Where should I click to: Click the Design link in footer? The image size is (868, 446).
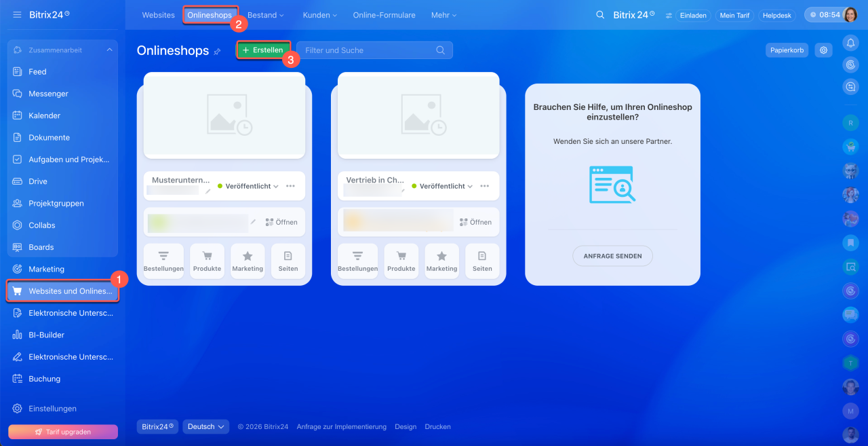pyautogui.click(x=406, y=427)
